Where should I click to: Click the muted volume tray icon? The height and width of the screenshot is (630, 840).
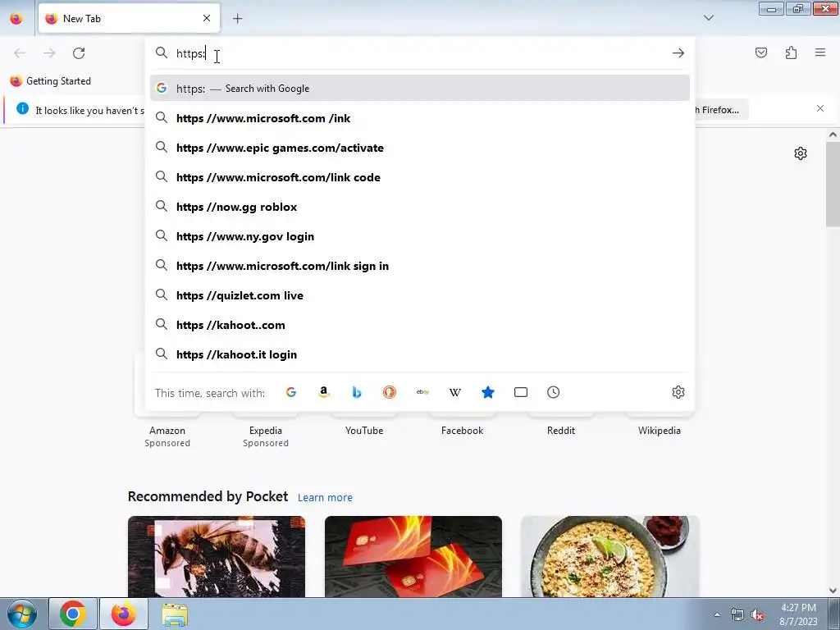[757, 615]
